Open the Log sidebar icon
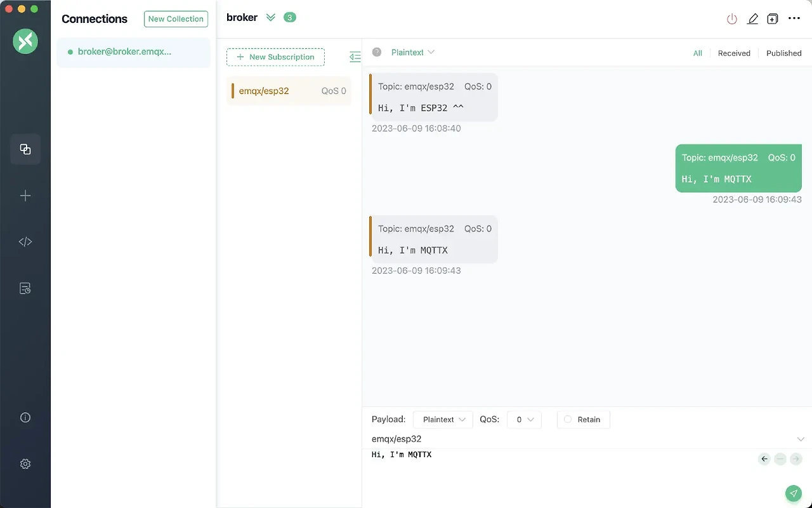 click(x=25, y=288)
